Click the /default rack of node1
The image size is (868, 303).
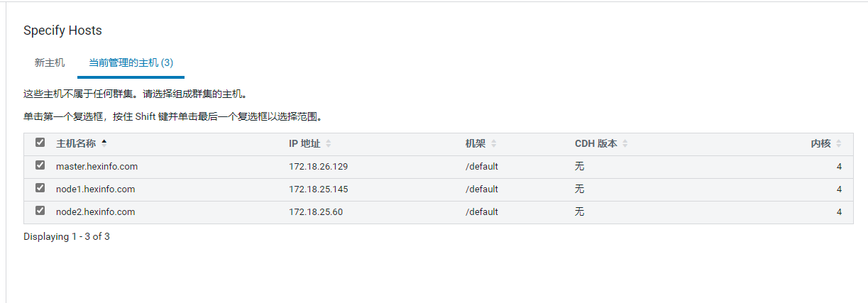pos(482,189)
